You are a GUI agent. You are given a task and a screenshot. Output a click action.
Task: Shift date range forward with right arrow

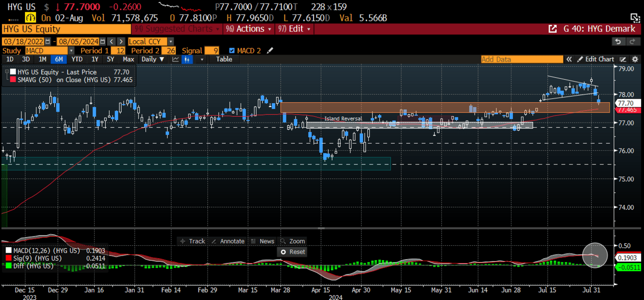coord(121,41)
